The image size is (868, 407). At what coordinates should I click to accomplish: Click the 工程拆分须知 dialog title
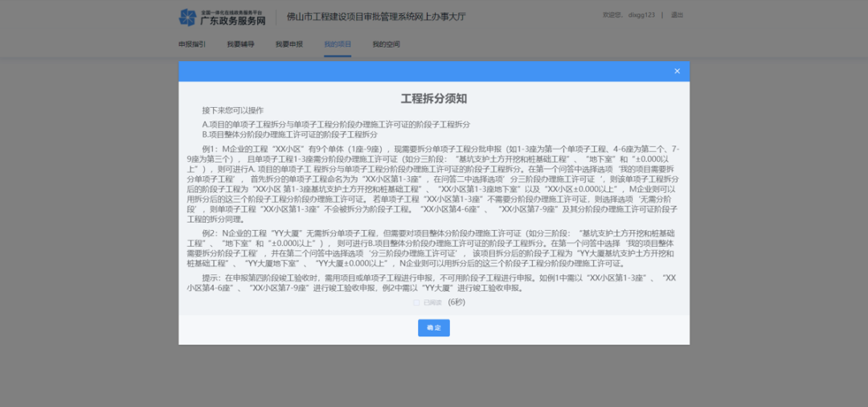pos(434,99)
